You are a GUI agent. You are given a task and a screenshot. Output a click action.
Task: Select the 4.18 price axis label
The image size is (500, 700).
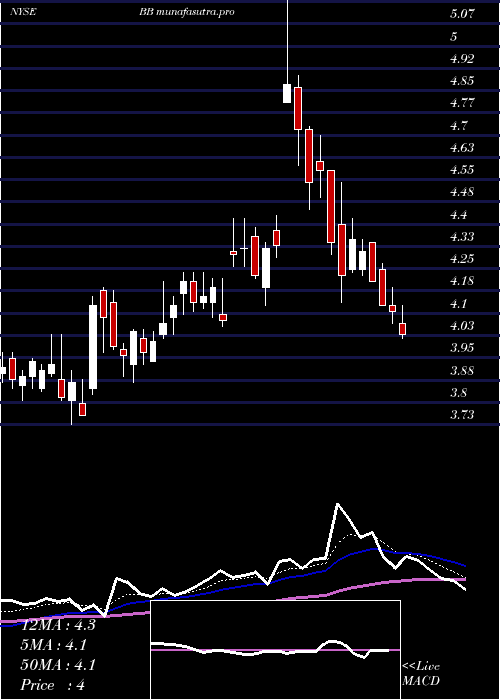(462, 281)
